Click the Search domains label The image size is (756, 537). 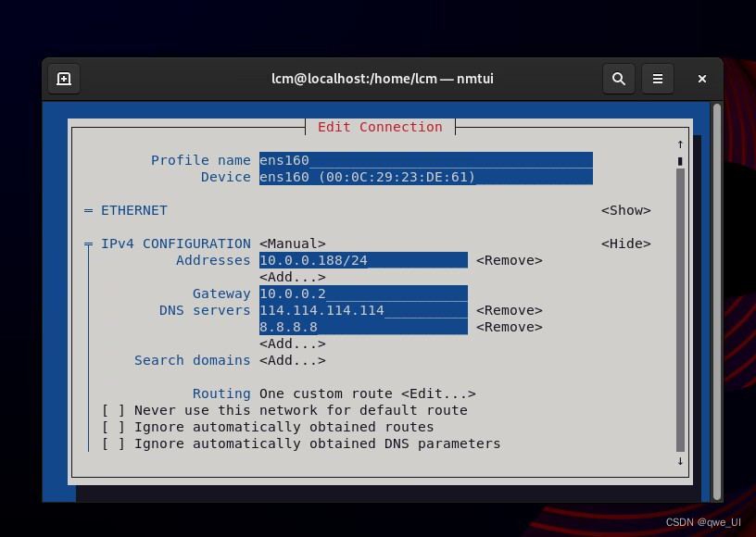tap(193, 360)
